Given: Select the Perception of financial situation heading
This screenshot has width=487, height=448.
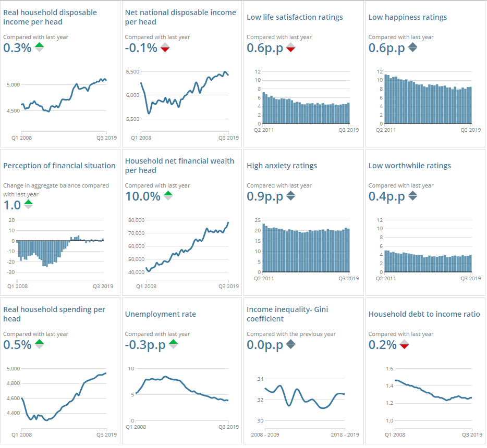Looking at the screenshot, I should 59,166.
